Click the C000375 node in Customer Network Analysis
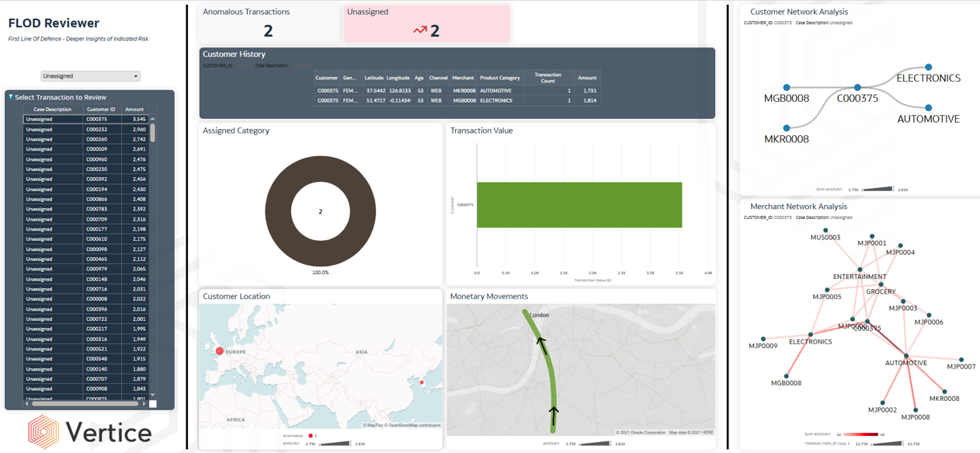Viewport: 980px width, 453px height. tap(857, 88)
